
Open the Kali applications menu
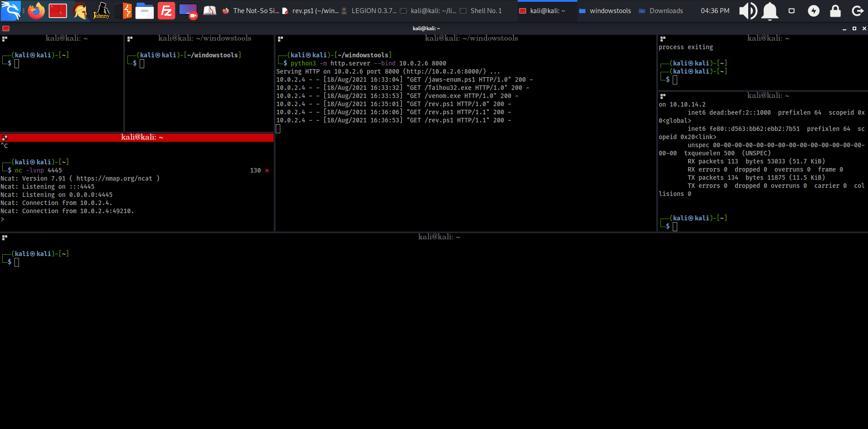point(11,11)
